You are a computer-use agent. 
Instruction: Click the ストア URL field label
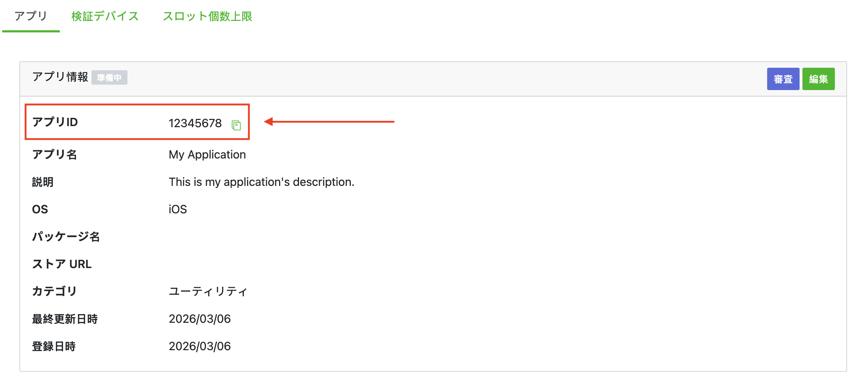pyautogui.click(x=62, y=264)
